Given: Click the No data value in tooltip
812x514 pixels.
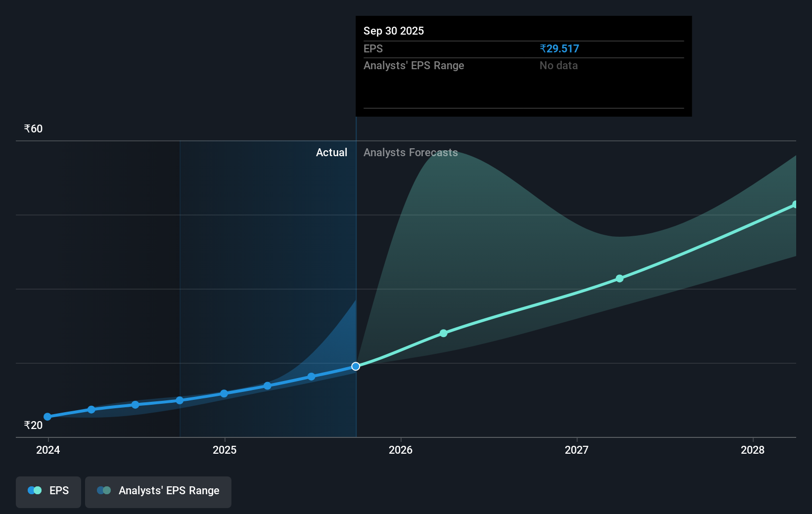Looking at the screenshot, I should [x=558, y=65].
